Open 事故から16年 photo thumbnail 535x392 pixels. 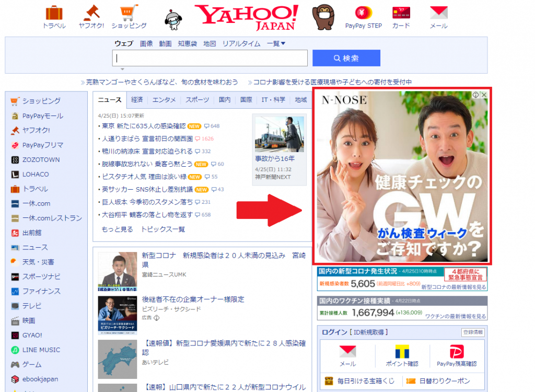[280, 134]
